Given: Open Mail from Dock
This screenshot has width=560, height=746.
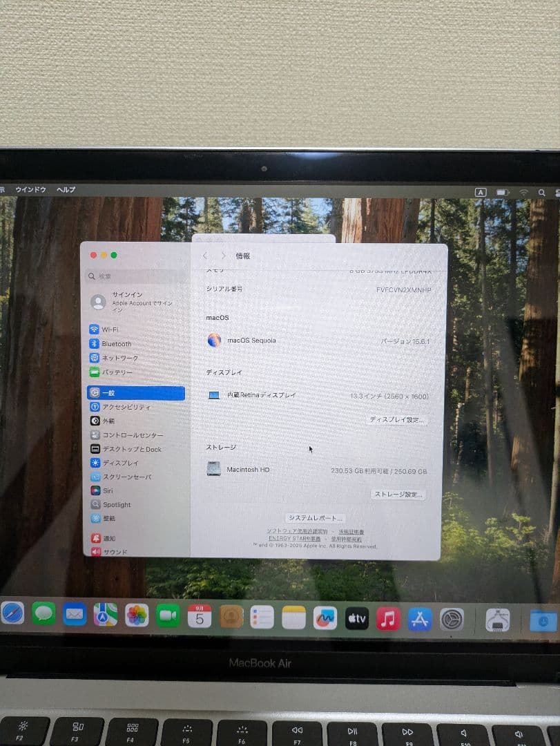Looking at the screenshot, I should coord(75,614).
